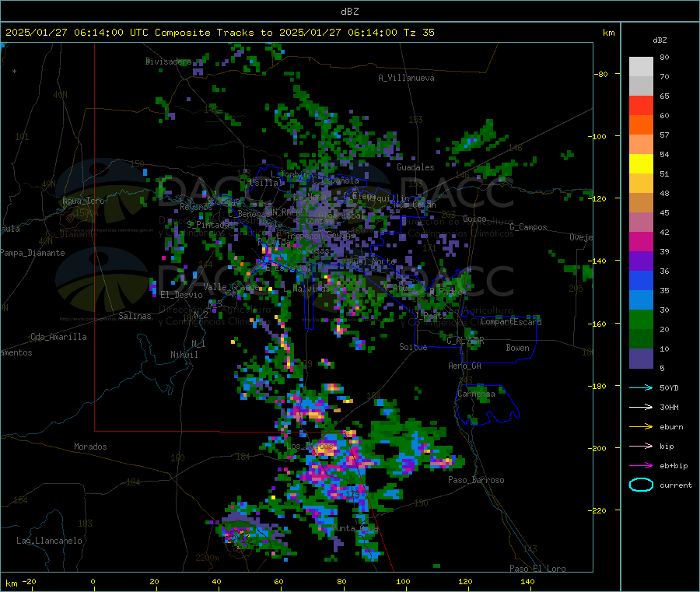Click the 'Lag.Llancanelo' map label
Screen dimensions: 700x592
pyautogui.click(x=50, y=541)
